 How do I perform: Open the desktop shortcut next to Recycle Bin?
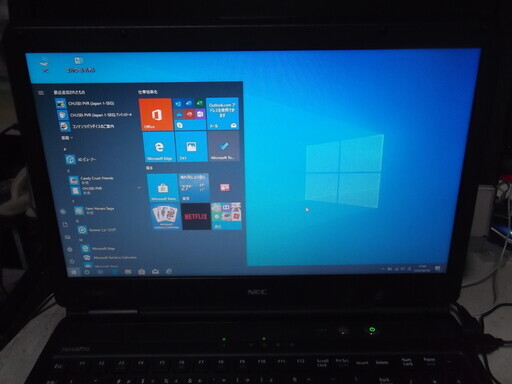coord(80,65)
